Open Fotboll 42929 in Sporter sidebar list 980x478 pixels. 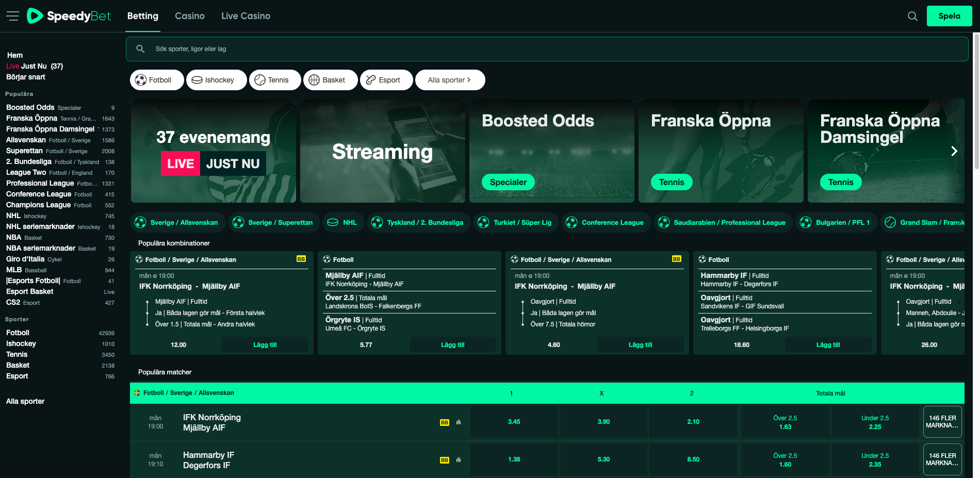click(x=60, y=333)
